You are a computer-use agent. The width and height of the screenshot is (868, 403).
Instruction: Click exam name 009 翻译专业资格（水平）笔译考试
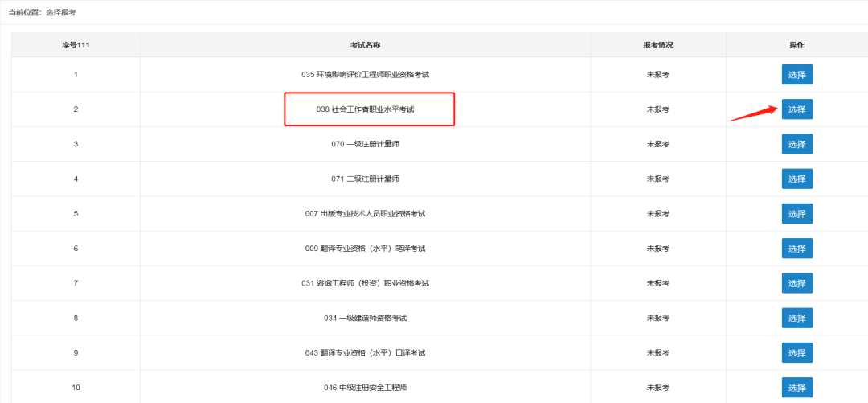pyautogui.click(x=366, y=249)
